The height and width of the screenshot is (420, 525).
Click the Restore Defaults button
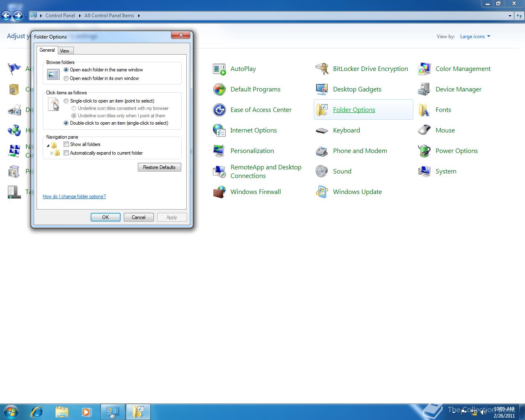159,167
